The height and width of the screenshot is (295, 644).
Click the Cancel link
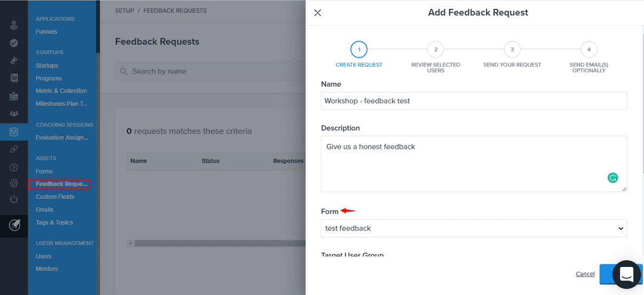click(584, 274)
